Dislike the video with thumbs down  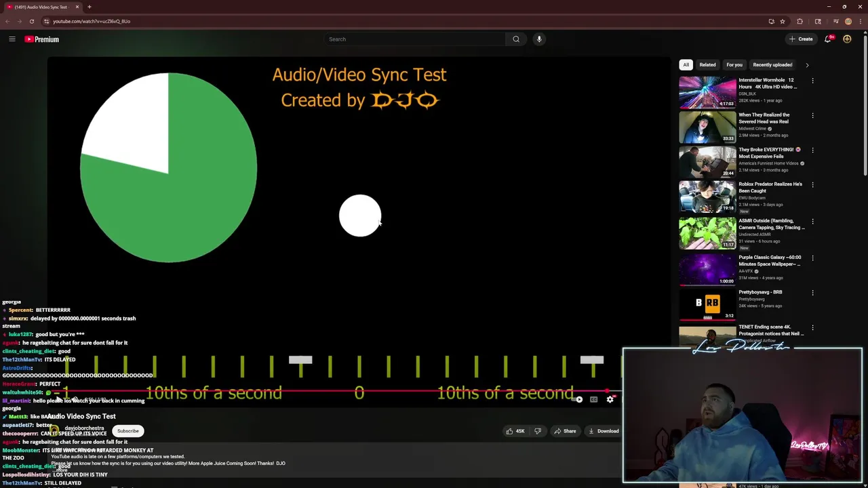click(538, 431)
